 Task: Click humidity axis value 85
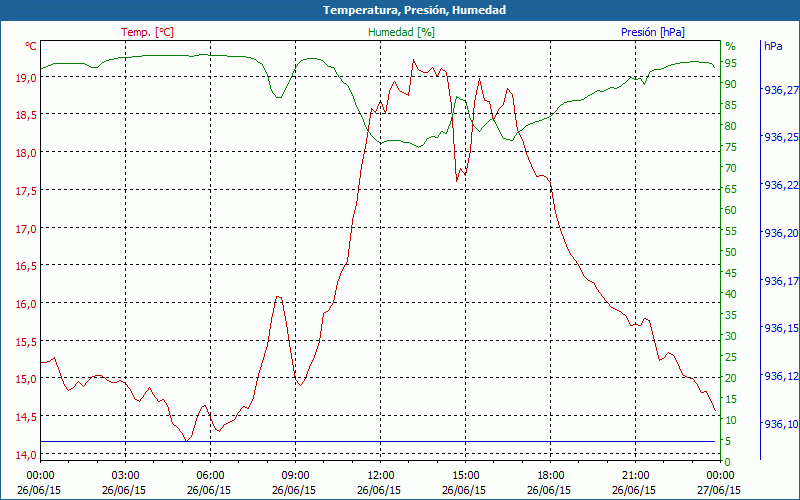[x=731, y=105]
